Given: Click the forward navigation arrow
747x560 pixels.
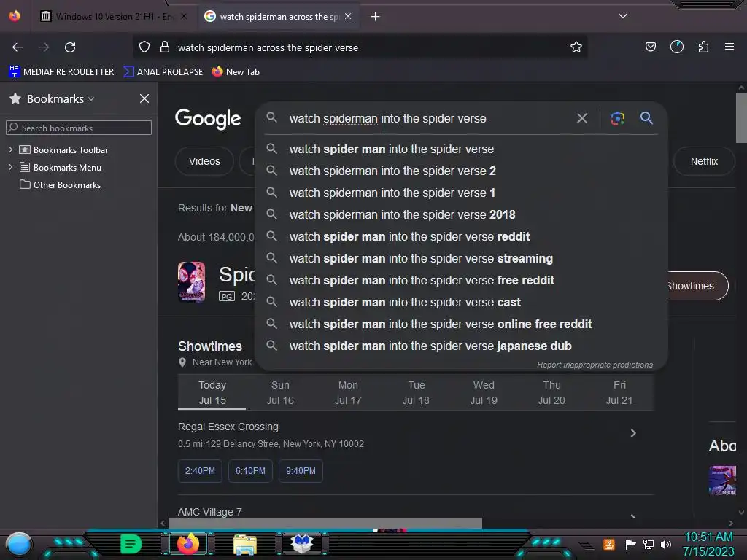Looking at the screenshot, I should [x=44, y=47].
